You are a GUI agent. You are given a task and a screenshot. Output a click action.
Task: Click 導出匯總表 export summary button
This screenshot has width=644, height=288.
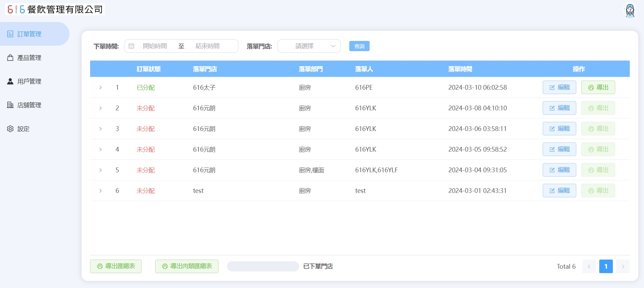tap(116, 266)
